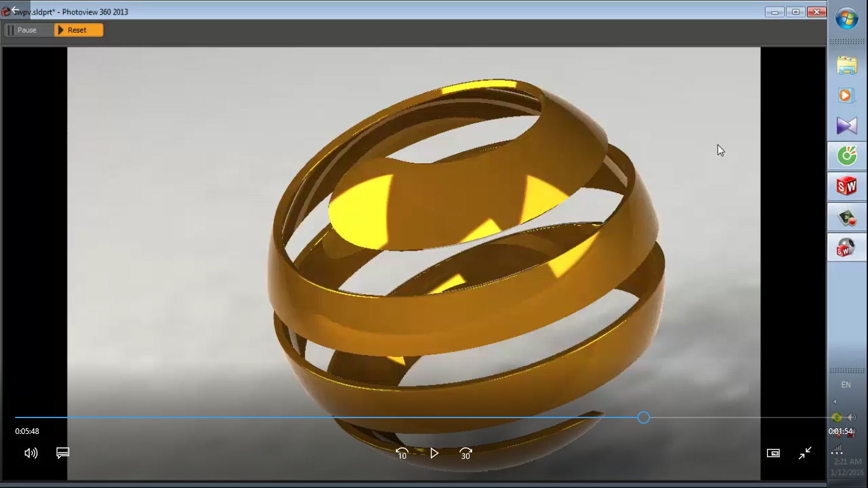Skip back 10 seconds
This screenshot has height=488, width=868.
pyautogui.click(x=402, y=453)
